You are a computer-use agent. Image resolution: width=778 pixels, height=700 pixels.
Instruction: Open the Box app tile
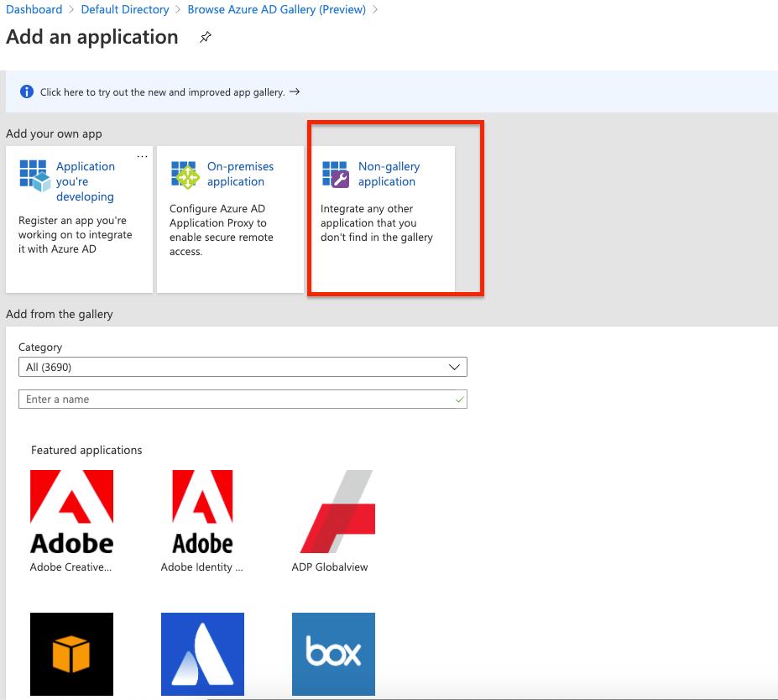click(333, 654)
